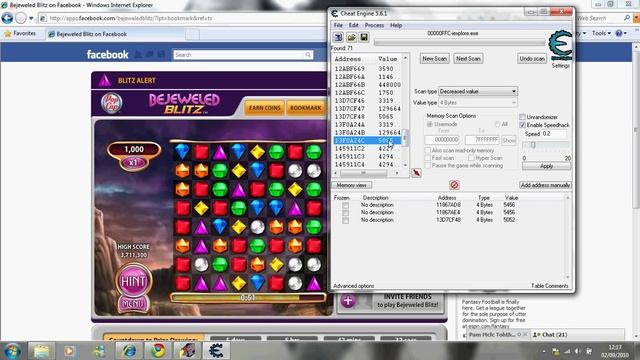Click the Internet Explorer forward arrow
This screenshot has height=360, width=640.
[x=21, y=18]
